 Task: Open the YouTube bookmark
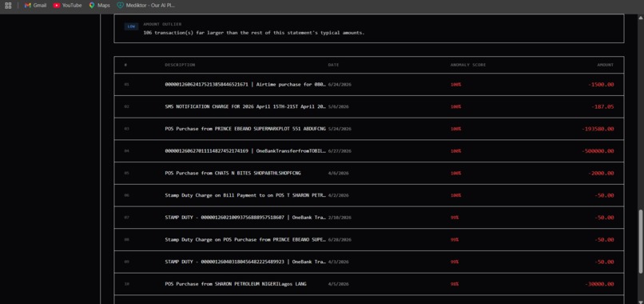(x=67, y=6)
